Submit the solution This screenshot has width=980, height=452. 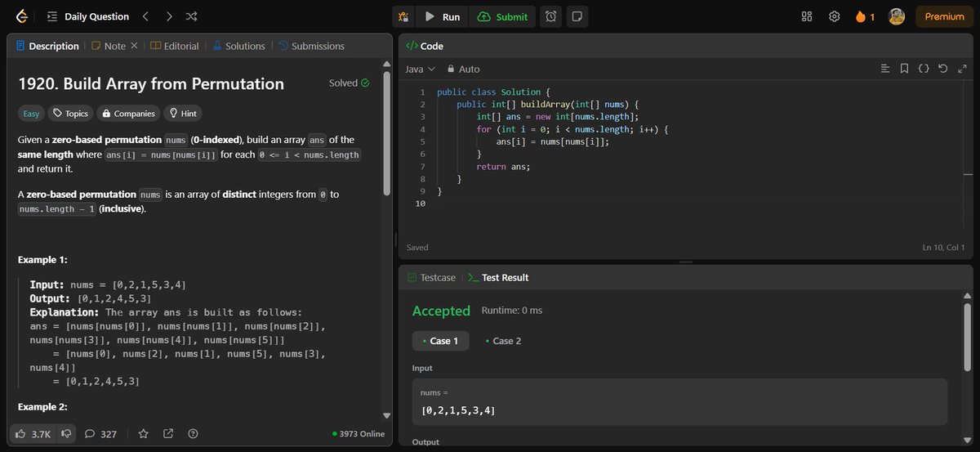click(503, 16)
